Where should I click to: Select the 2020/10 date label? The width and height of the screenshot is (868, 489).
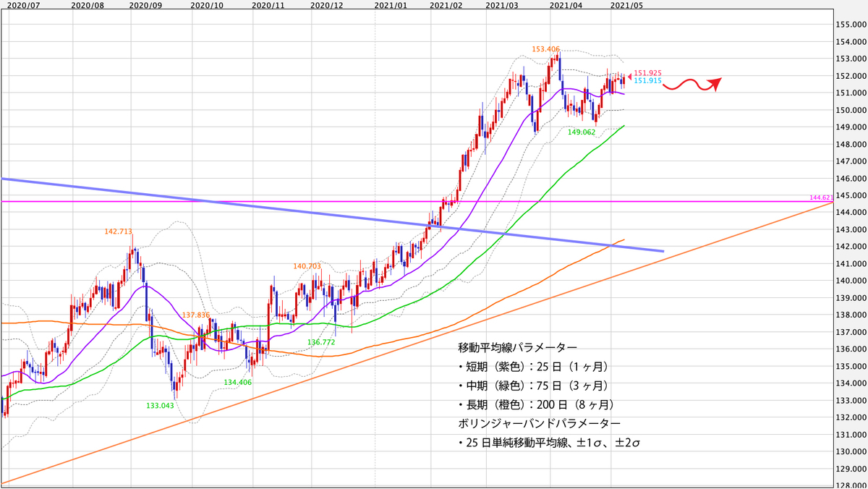[207, 5]
